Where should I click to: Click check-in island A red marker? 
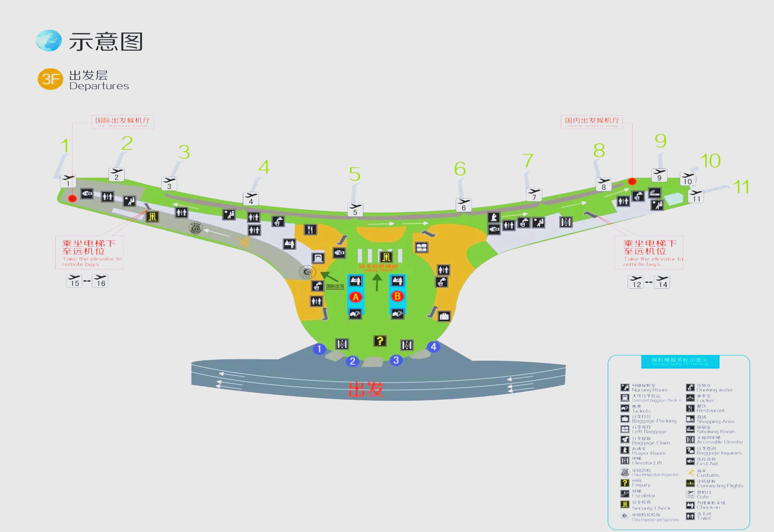pyautogui.click(x=356, y=297)
